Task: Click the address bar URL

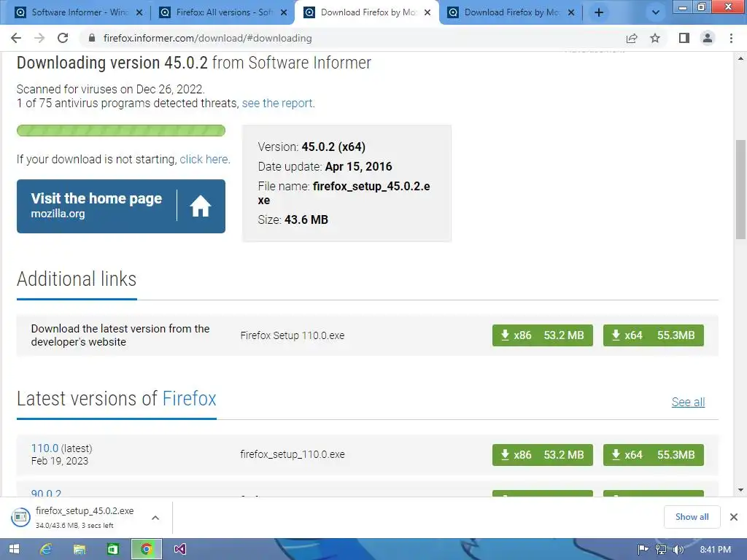Action: pos(208,38)
